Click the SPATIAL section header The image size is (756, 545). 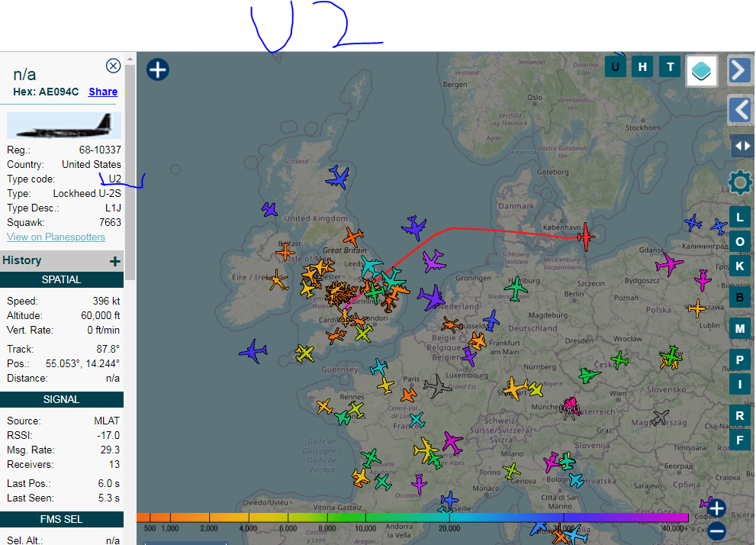point(62,279)
